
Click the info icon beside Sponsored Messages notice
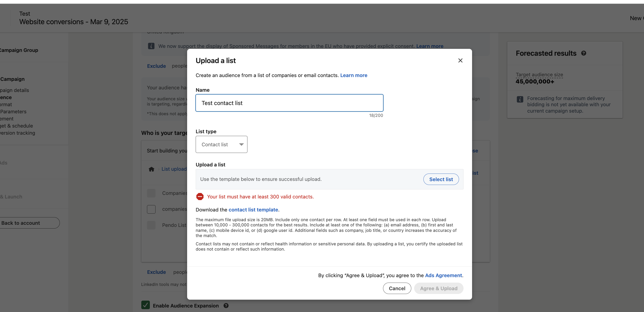pyautogui.click(x=151, y=46)
